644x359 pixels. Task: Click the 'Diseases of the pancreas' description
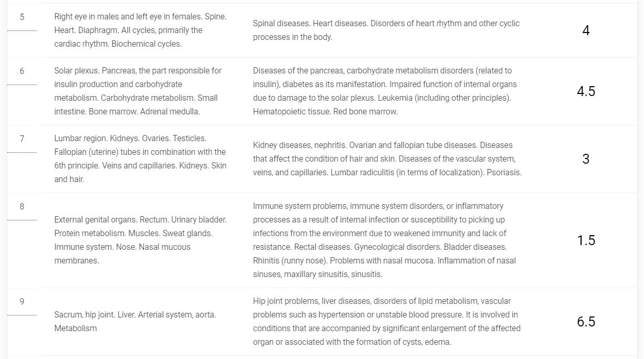(x=385, y=91)
